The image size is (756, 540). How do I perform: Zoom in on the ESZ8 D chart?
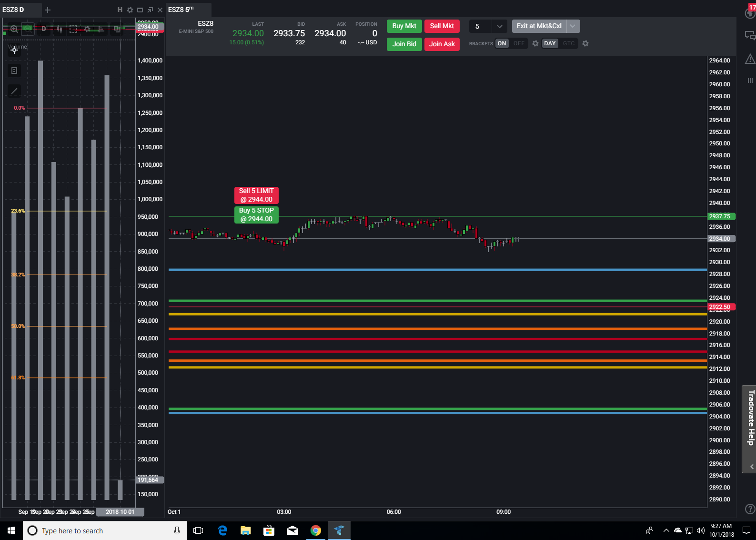pos(14,29)
